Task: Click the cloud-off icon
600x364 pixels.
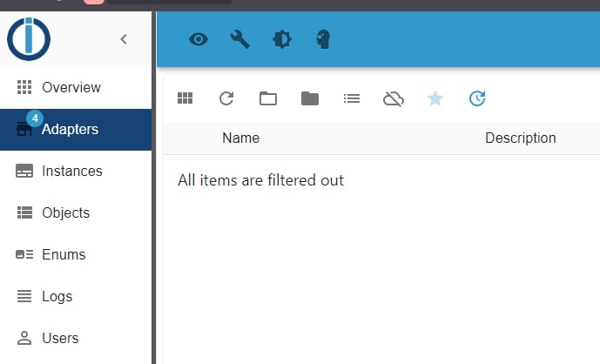Action: click(394, 98)
